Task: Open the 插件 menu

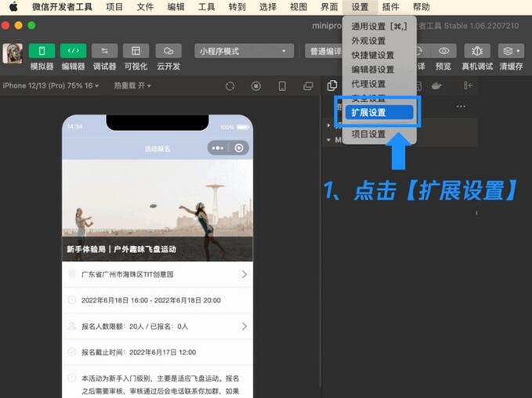Action: tap(390, 7)
